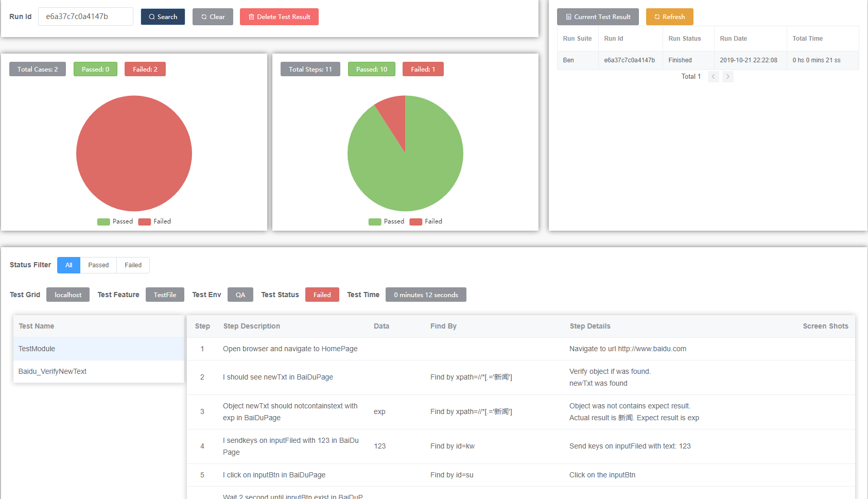This screenshot has height=499, width=868.
Task: Click the Search button
Action: point(163,16)
